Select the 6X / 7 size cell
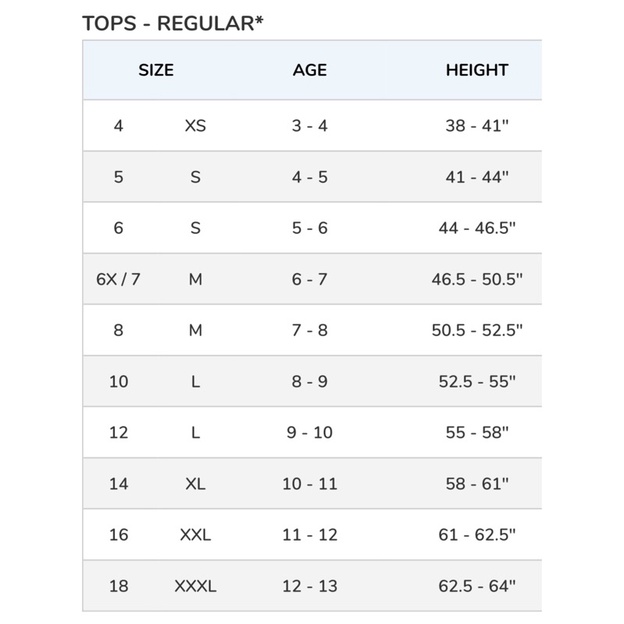The image size is (624, 624). [118, 279]
